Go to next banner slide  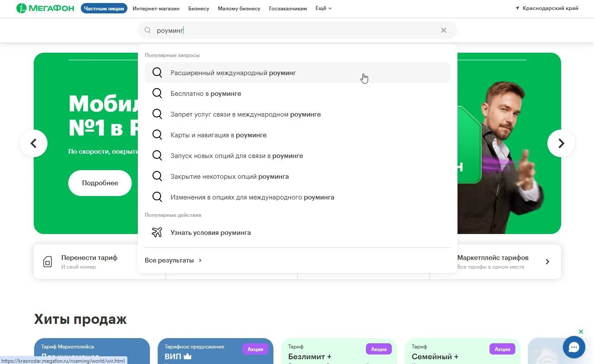coord(561,143)
